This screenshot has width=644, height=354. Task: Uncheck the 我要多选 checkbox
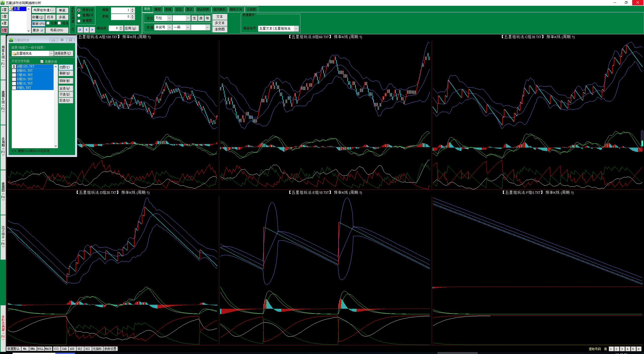pyautogui.click(x=42, y=62)
